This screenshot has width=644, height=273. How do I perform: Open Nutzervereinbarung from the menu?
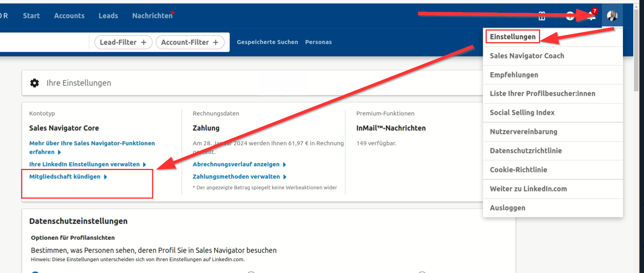[x=553, y=132]
